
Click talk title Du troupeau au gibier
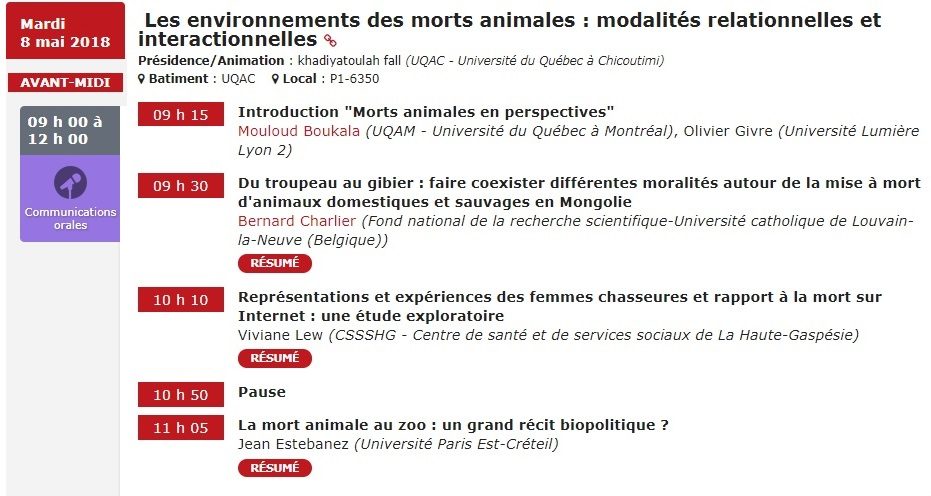click(x=579, y=192)
